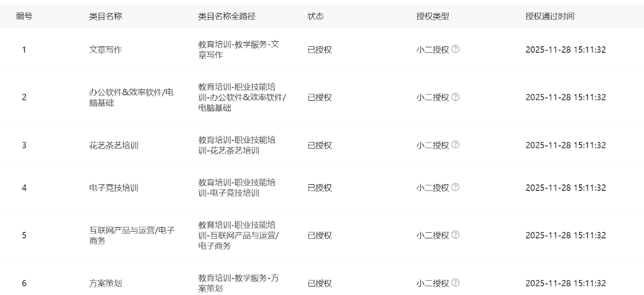The image size is (644, 295).
Task: Select the 花艺茶艺培训 category name
Action: [114, 145]
